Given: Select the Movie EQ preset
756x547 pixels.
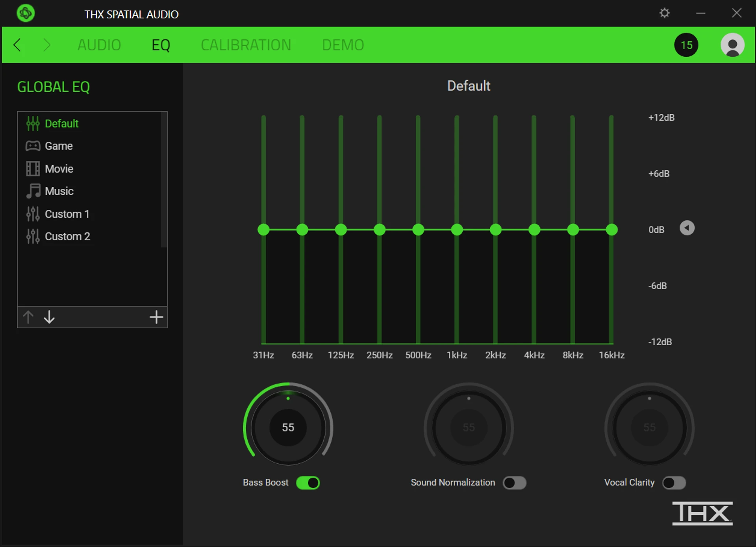Looking at the screenshot, I should coord(89,169).
